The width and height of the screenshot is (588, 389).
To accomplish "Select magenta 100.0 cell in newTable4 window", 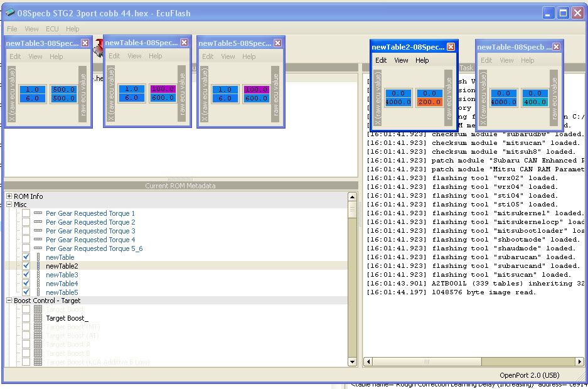I will pyautogui.click(x=163, y=89).
